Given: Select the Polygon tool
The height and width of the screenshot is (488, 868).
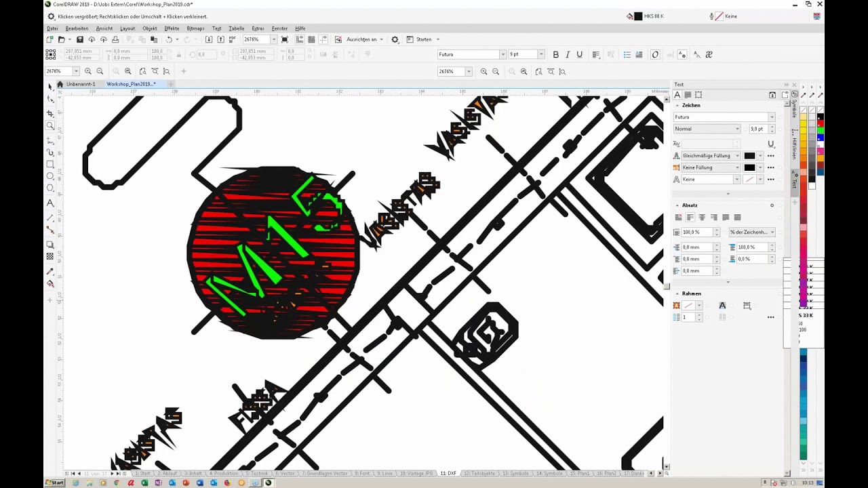Looking at the screenshot, I should [x=50, y=188].
